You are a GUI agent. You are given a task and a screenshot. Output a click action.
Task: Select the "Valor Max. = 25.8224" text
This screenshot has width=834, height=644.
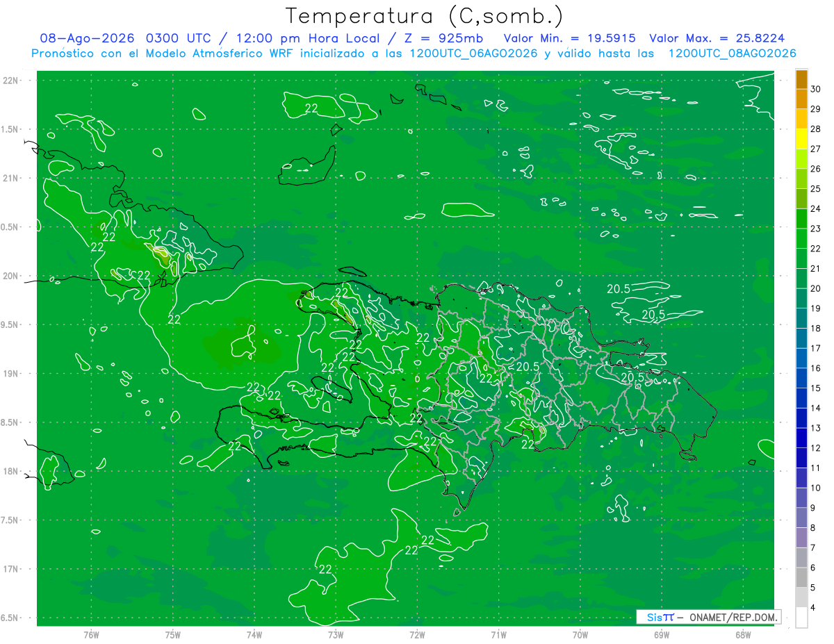(x=717, y=38)
